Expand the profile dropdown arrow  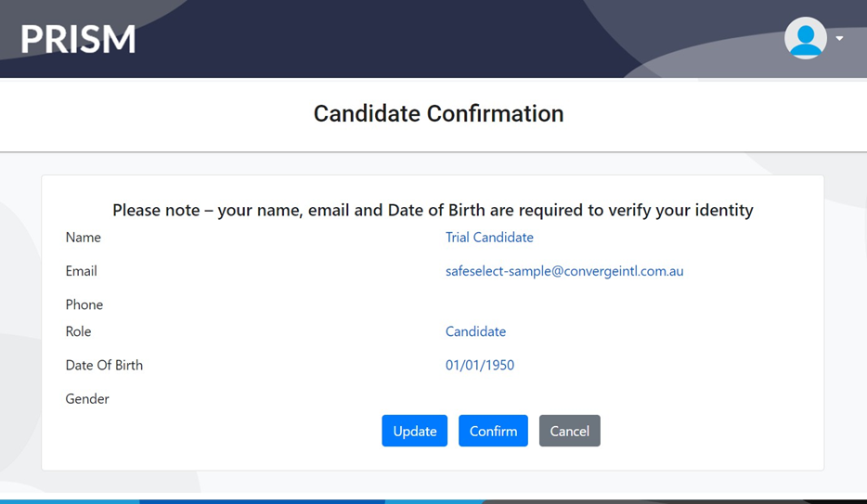(x=839, y=39)
